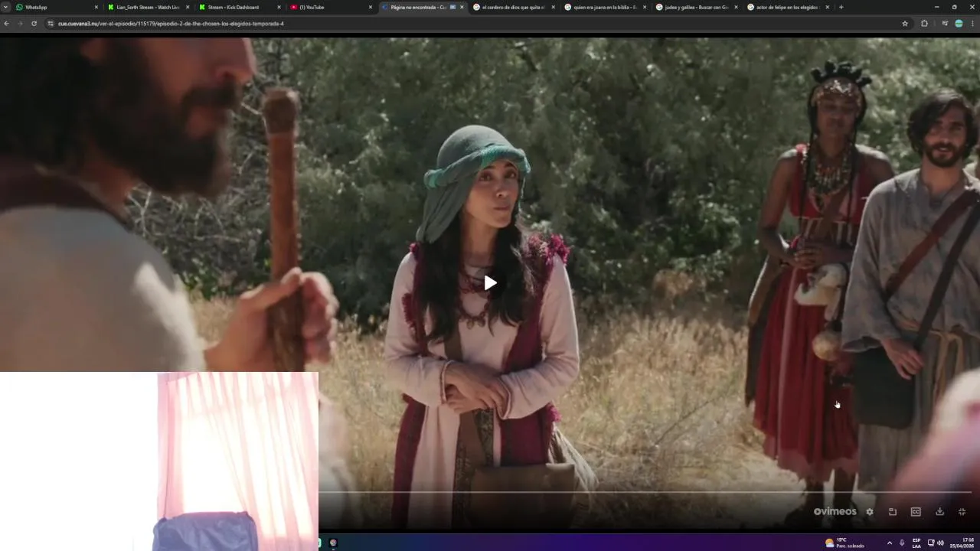Open the clock and date 17:16
Screen dimensions: 980x551
tap(962, 543)
